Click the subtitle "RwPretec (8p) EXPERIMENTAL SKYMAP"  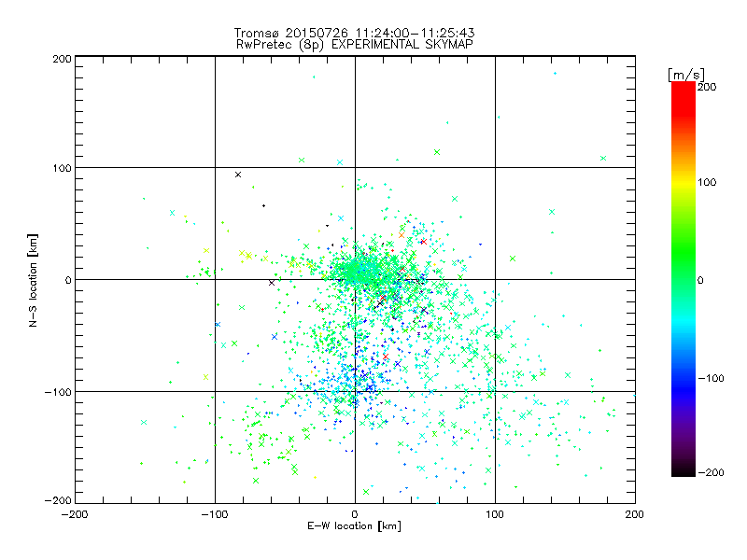355,45
